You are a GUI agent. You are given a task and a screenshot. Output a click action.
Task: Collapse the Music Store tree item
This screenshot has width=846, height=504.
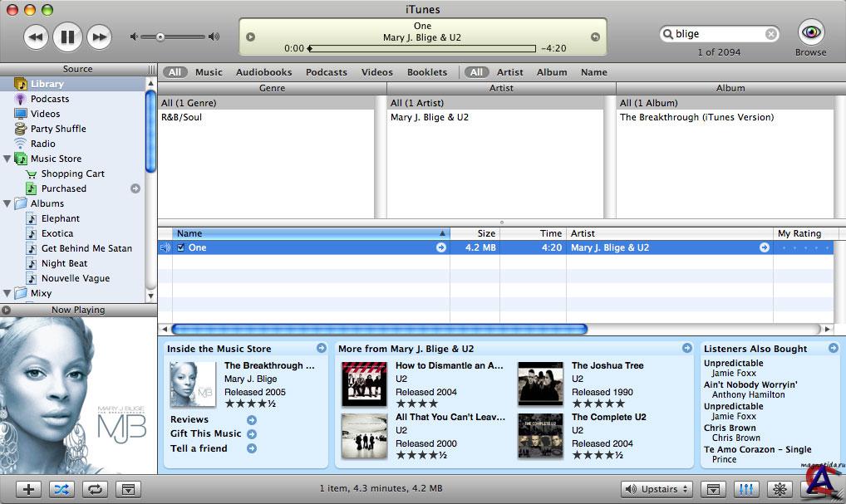tap(7, 159)
